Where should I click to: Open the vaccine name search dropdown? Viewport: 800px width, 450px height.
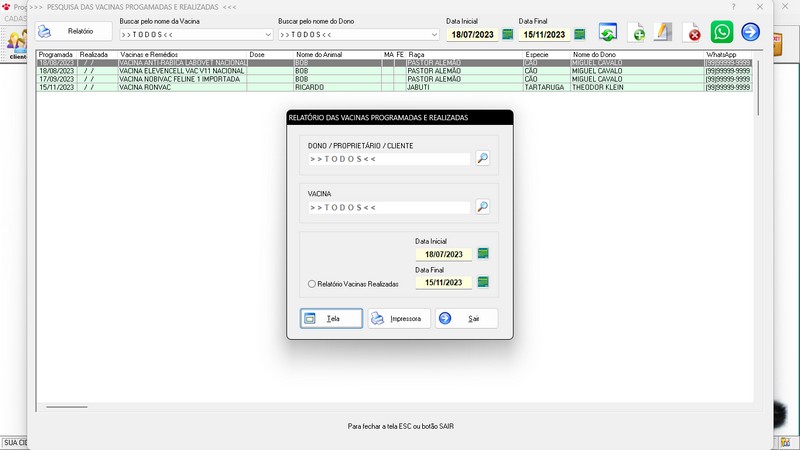pyautogui.click(x=268, y=35)
